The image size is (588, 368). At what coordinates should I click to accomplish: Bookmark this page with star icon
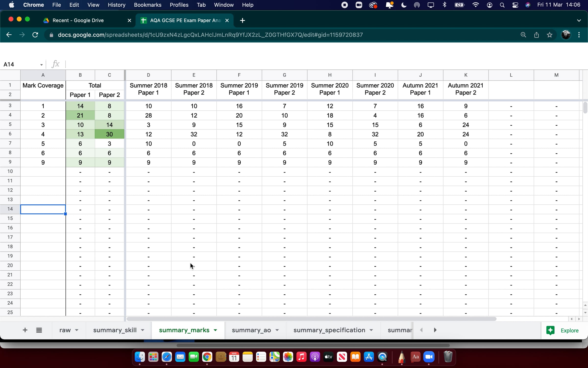(550, 35)
